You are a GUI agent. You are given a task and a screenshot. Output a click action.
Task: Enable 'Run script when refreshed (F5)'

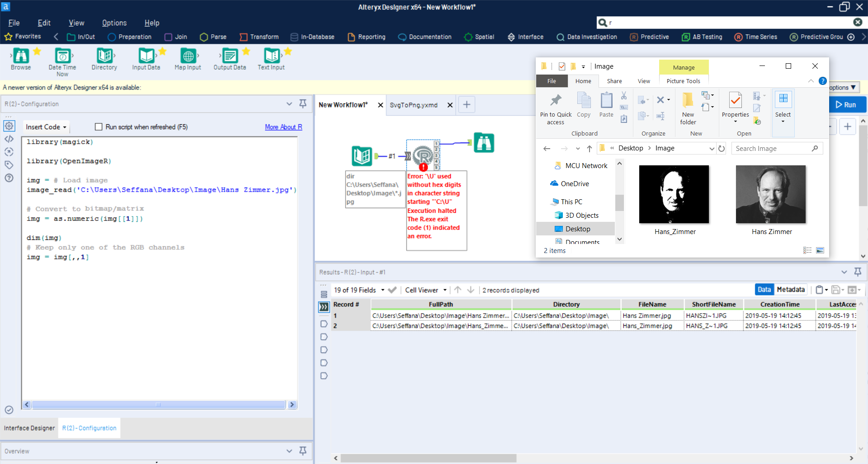(x=99, y=127)
